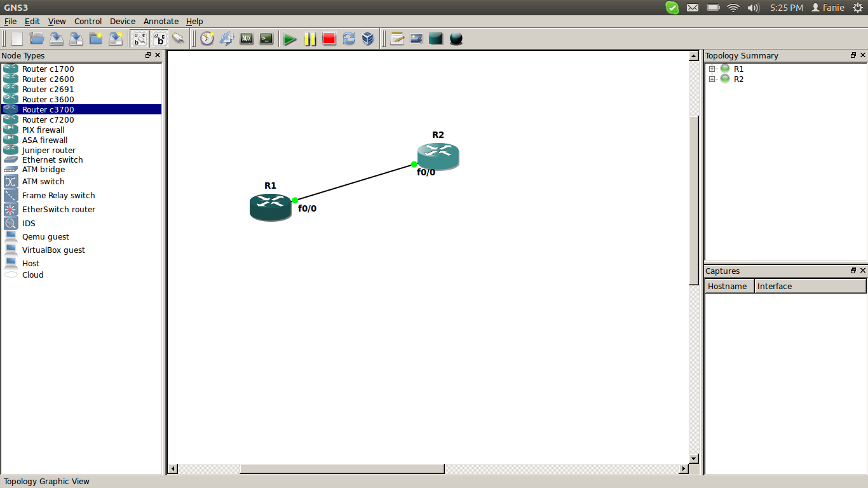Select the add note annotation pencil icon

(397, 38)
